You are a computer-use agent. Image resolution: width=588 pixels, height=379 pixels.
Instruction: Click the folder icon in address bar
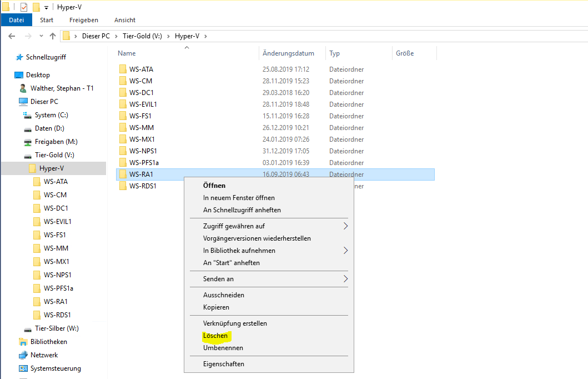[x=67, y=36]
